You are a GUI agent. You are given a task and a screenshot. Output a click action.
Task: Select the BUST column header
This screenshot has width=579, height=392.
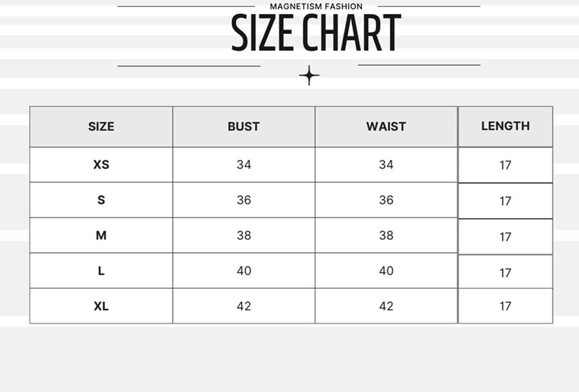pos(244,126)
